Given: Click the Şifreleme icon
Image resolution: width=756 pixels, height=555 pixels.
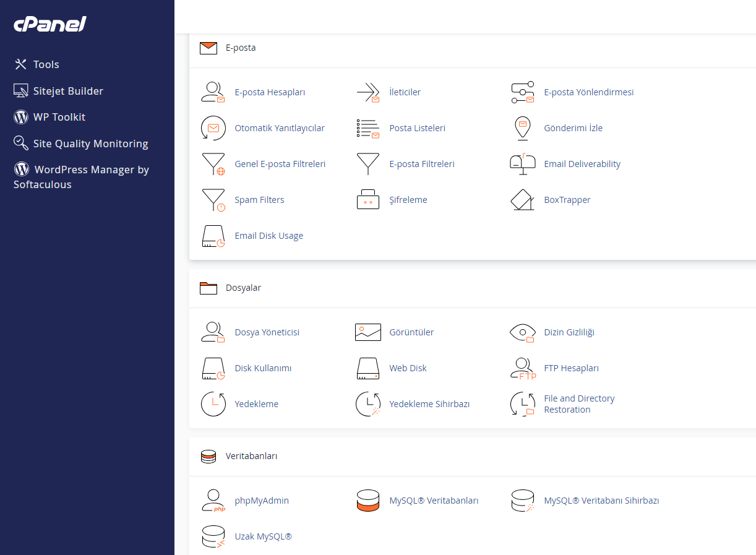Looking at the screenshot, I should point(368,200).
